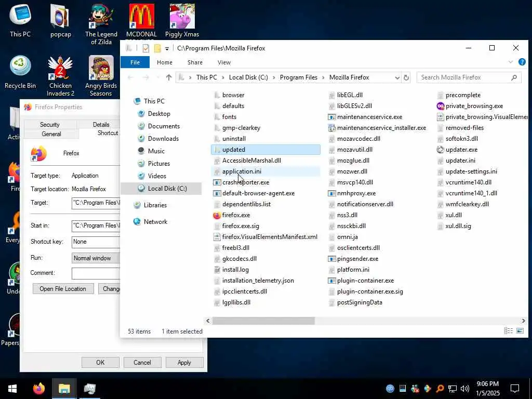Open the notification center icon

pyautogui.click(x=515, y=389)
